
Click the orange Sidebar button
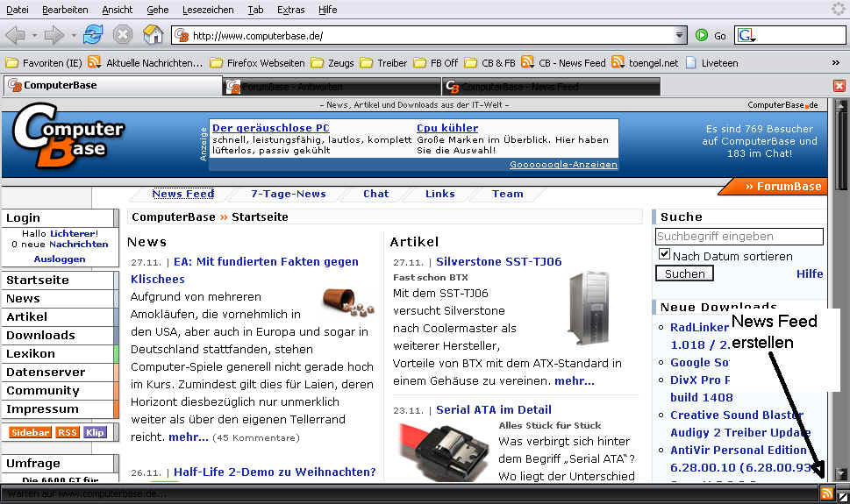pos(31,432)
